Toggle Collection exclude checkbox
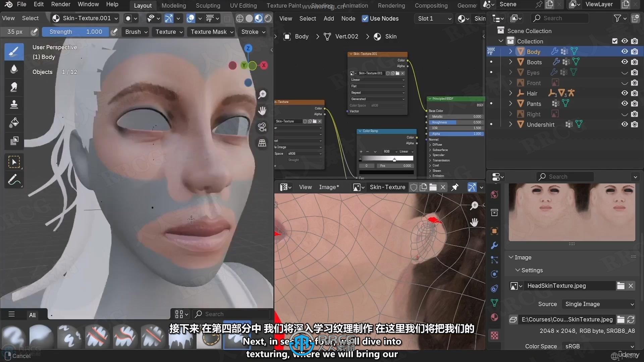644x362 pixels. coord(615,41)
